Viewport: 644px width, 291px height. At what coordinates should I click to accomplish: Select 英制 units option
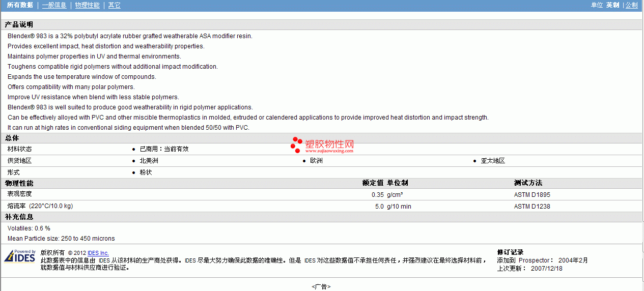613,5
